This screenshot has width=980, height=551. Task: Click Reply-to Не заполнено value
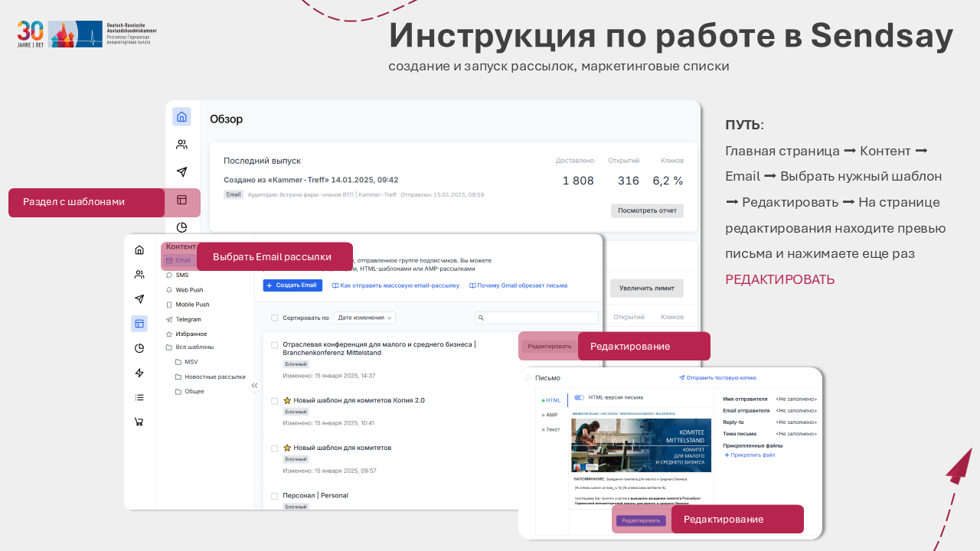point(796,422)
